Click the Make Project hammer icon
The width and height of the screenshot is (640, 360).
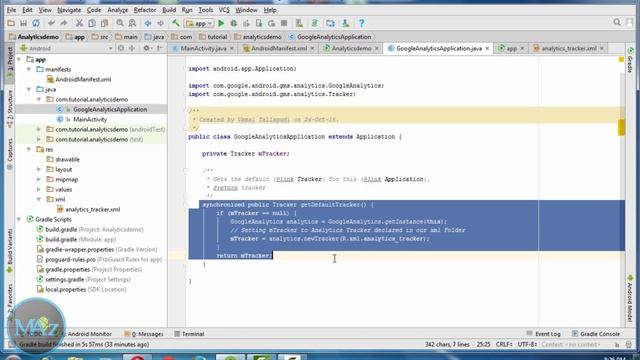pos(176,23)
